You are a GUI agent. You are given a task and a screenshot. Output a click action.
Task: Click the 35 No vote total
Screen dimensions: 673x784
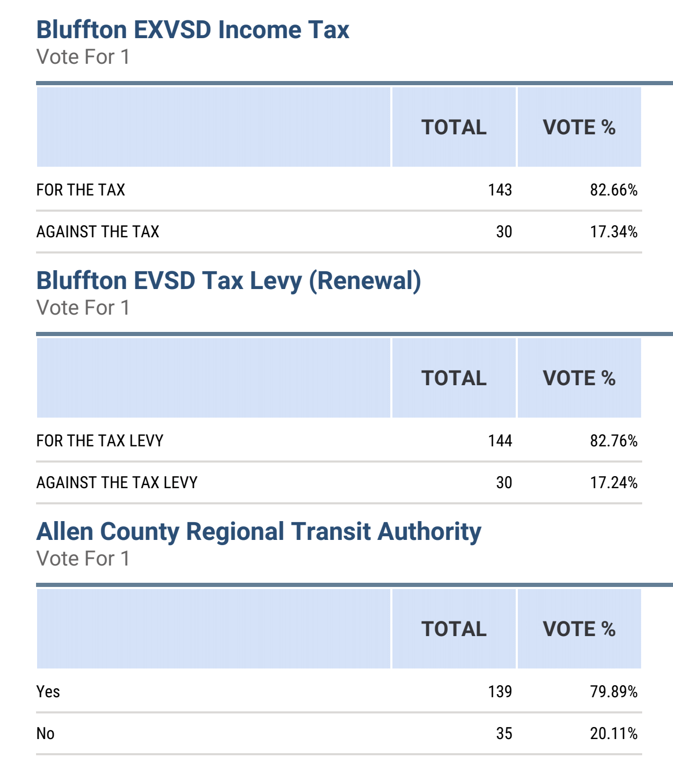click(504, 733)
